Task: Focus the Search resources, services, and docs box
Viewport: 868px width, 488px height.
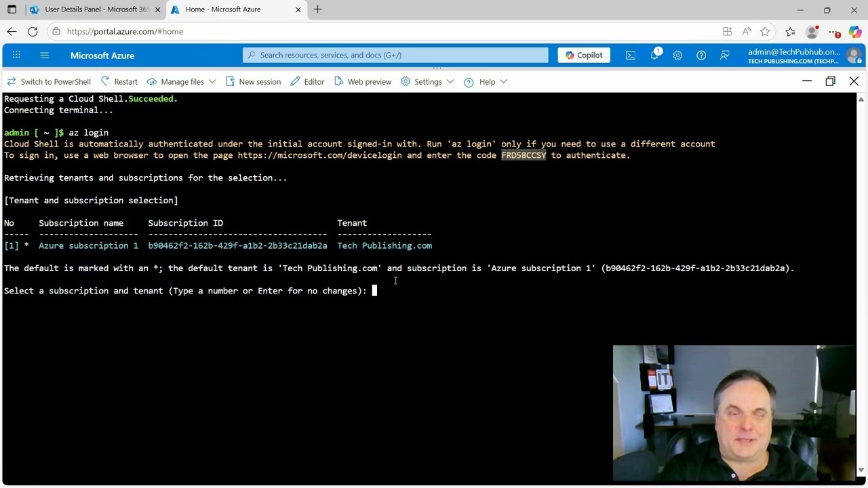Action: point(395,55)
